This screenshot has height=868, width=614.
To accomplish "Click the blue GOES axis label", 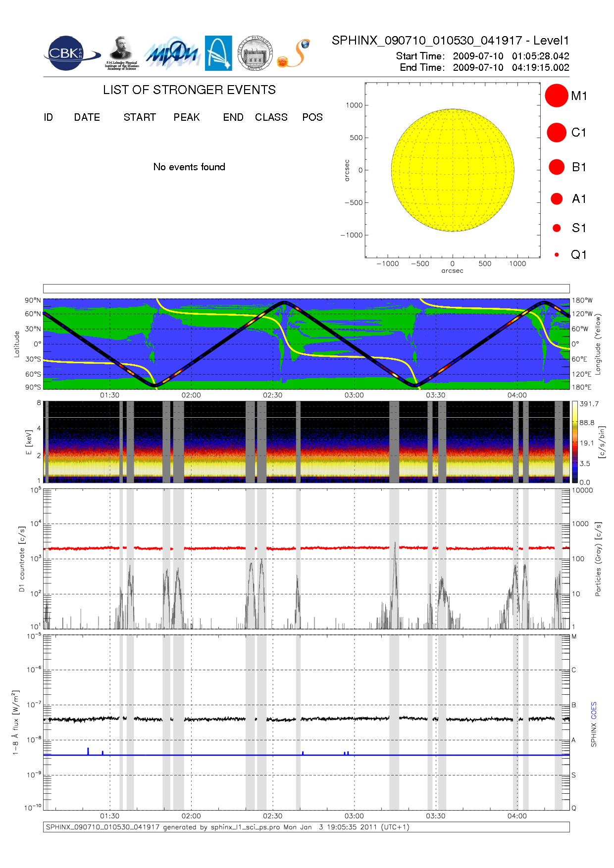I will coord(594,711).
